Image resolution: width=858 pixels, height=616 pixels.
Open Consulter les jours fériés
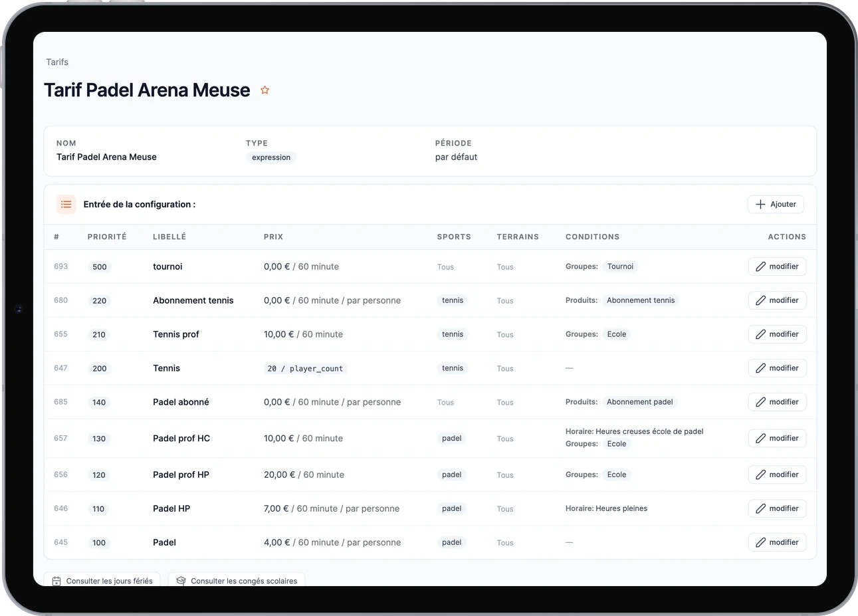point(102,580)
